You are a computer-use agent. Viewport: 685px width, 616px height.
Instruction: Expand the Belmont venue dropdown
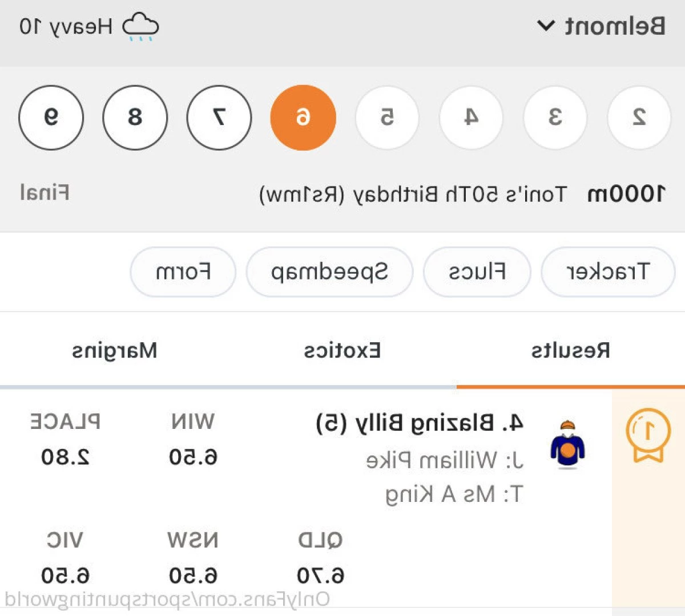602,26
